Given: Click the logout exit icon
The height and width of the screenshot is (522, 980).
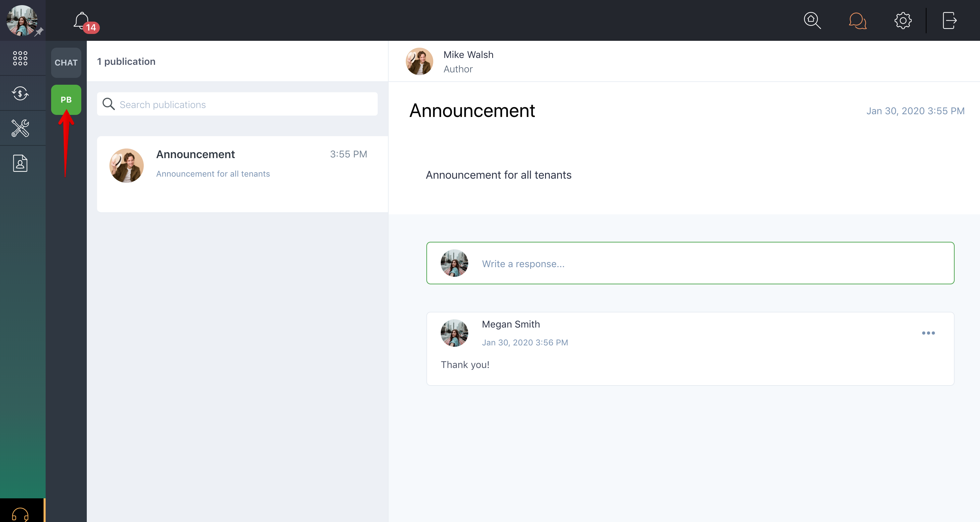Looking at the screenshot, I should click(x=949, y=21).
